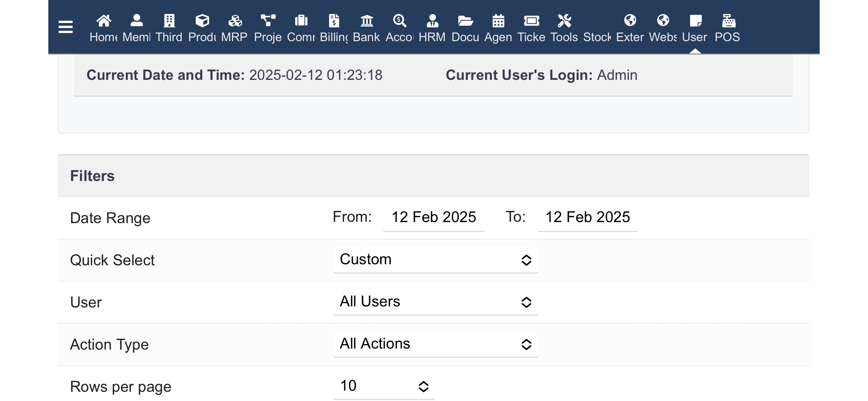Image resolution: width=868 pixels, height=401 pixels.
Task: Open POS cash register icon
Action: click(x=728, y=21)
